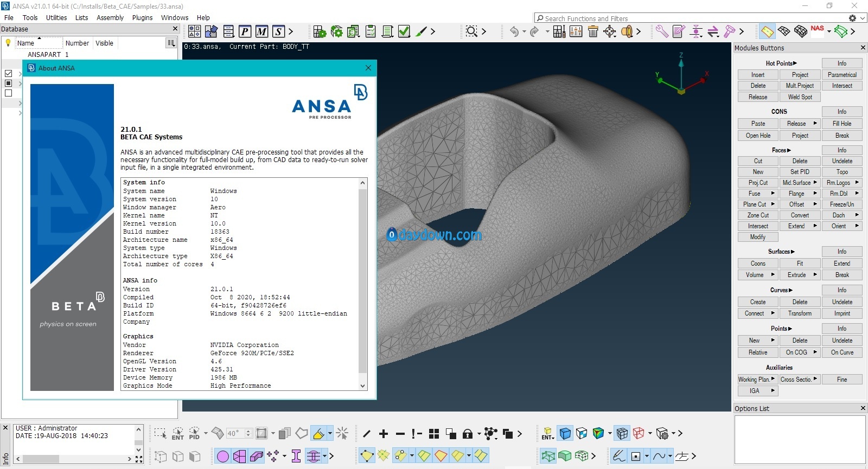Toggle the purple tria elements visibility icon
This screenshot has height=469, width=868.
(240, 457)
